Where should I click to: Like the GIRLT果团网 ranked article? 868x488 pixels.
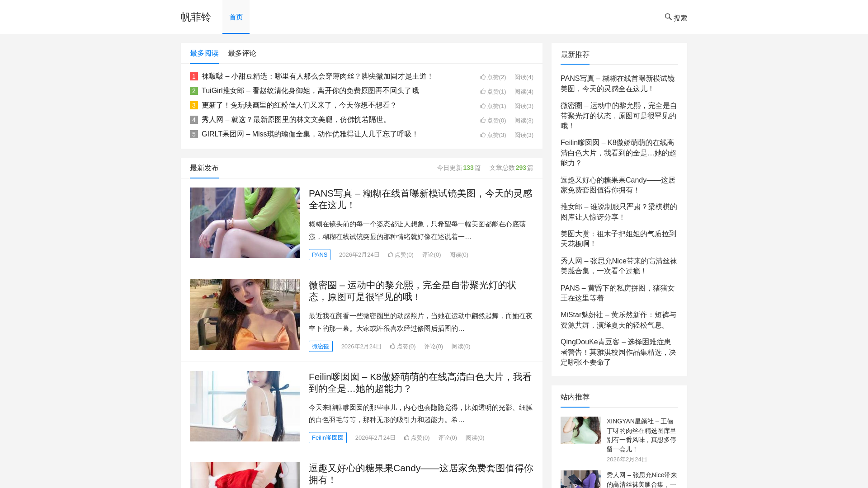click(493, 135)
